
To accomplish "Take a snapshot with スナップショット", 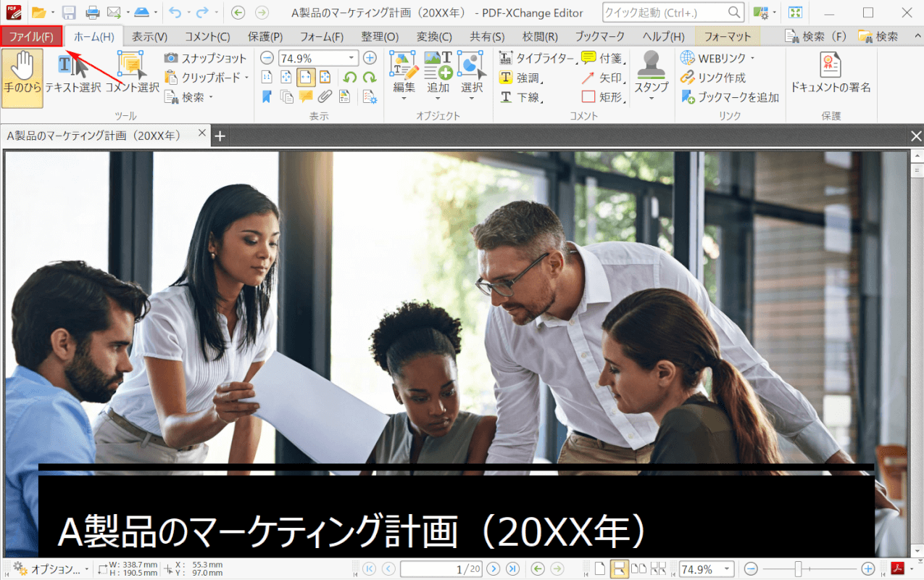I will point(205,58).
